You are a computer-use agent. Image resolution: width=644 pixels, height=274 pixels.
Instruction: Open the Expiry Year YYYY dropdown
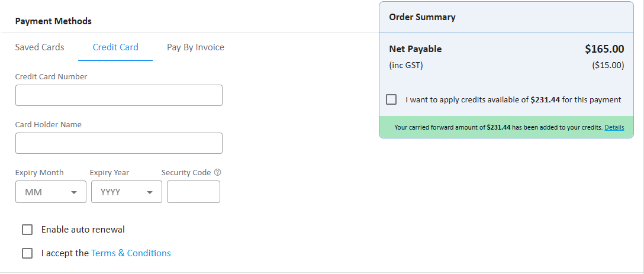(127, 192)
